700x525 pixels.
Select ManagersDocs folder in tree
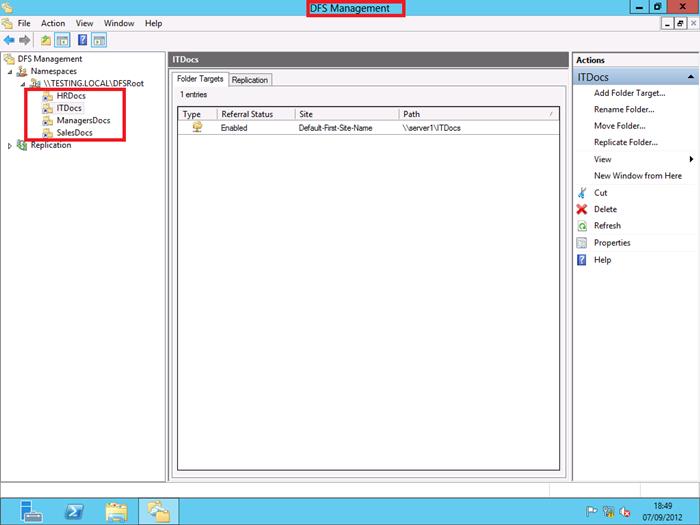tap(83, 121)
